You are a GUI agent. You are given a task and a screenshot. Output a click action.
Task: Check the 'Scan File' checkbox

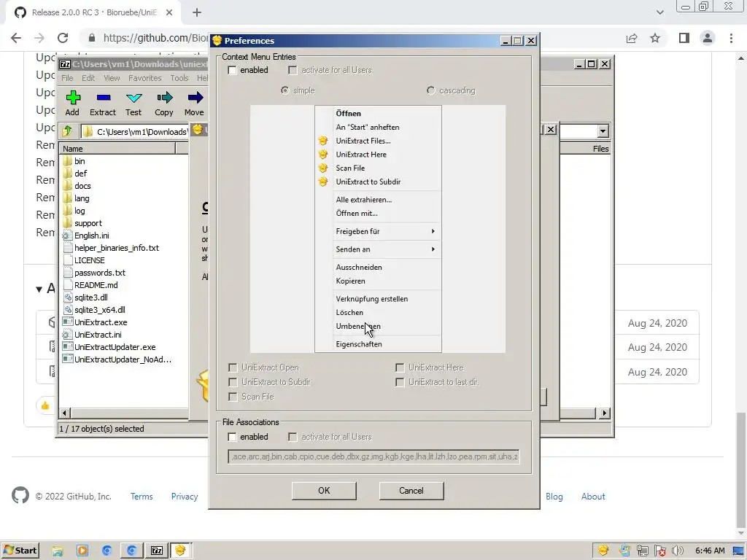click(233, 397)
